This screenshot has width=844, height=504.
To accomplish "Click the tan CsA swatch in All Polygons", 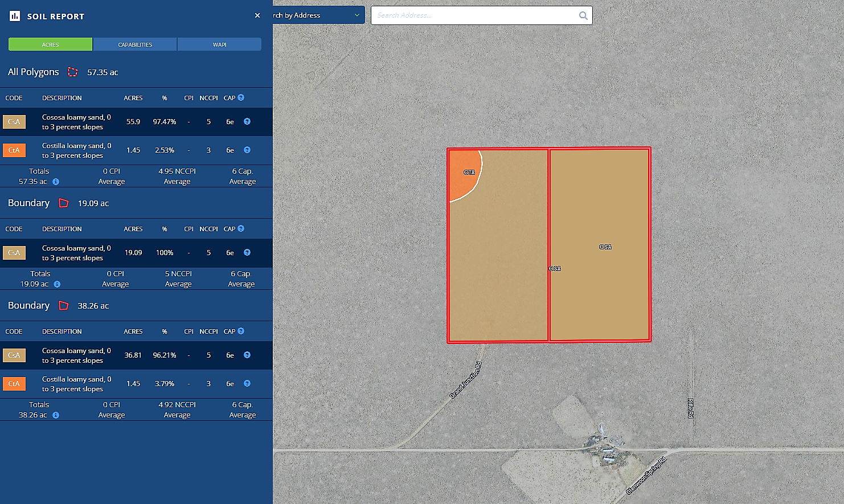I will coord(14,121).
